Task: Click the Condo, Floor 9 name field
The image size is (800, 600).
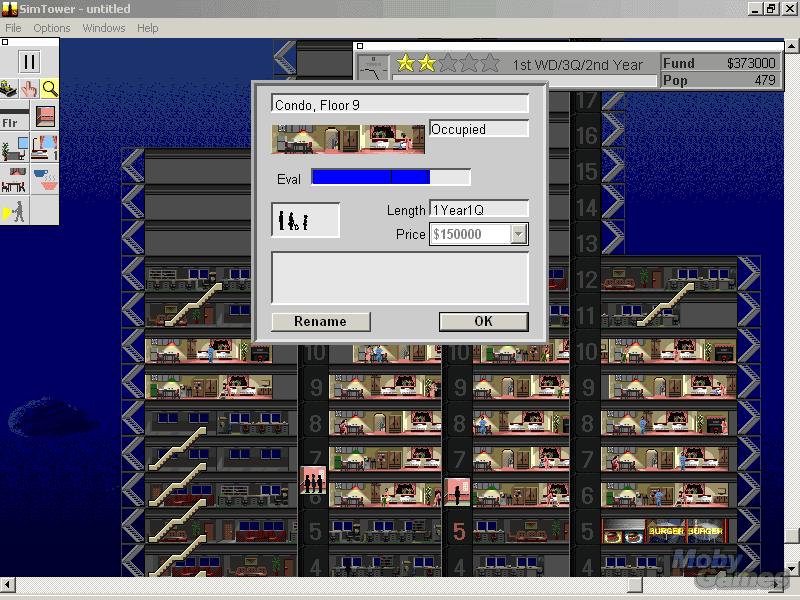Action: pyautogui.click(x=399, y=104)
